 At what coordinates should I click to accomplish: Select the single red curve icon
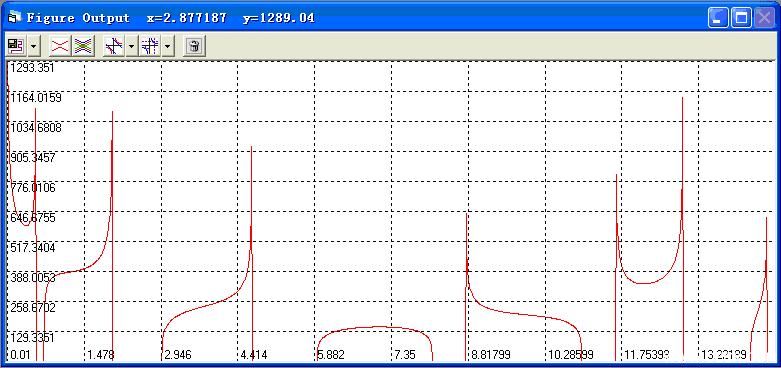[x=60, y=46]
